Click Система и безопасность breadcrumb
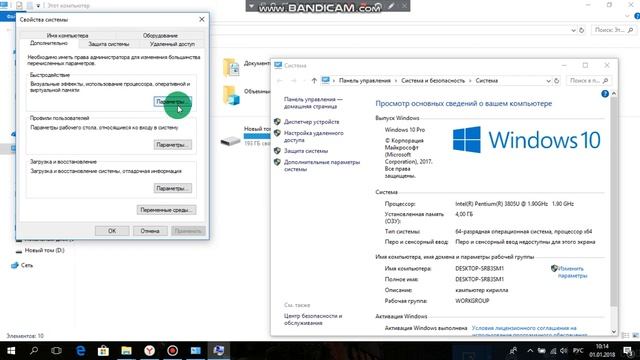 coord(433,81)
